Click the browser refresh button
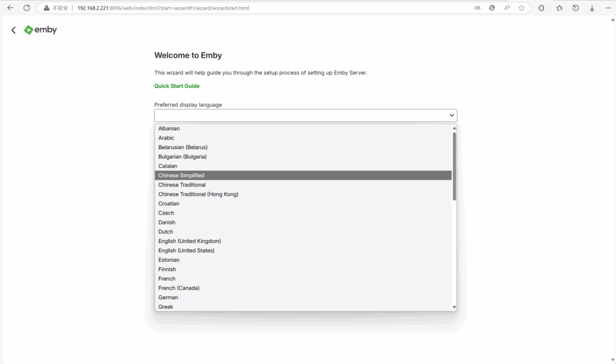This screenshot has width=616, height=364. click(26, 8)
